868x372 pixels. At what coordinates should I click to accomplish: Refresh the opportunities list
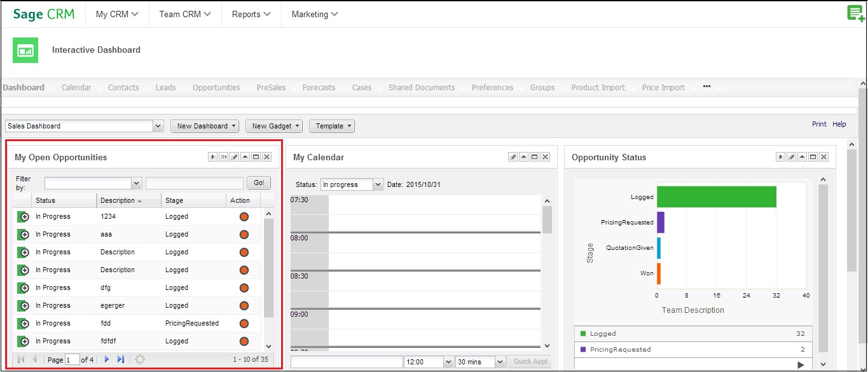click(140, 359)
